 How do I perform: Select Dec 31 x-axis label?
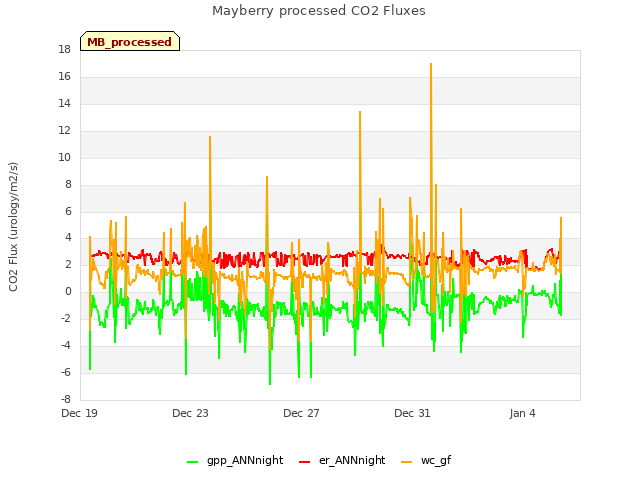412,413
